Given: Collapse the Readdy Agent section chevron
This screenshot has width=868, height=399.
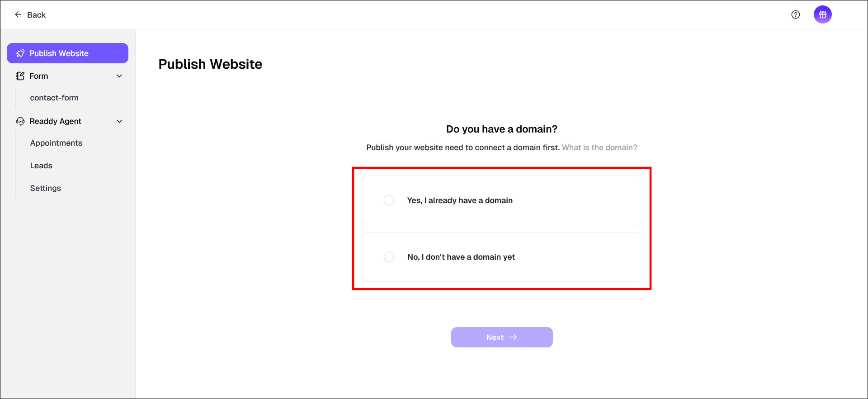Looking at the screenshot, I should tap(119, 121).
